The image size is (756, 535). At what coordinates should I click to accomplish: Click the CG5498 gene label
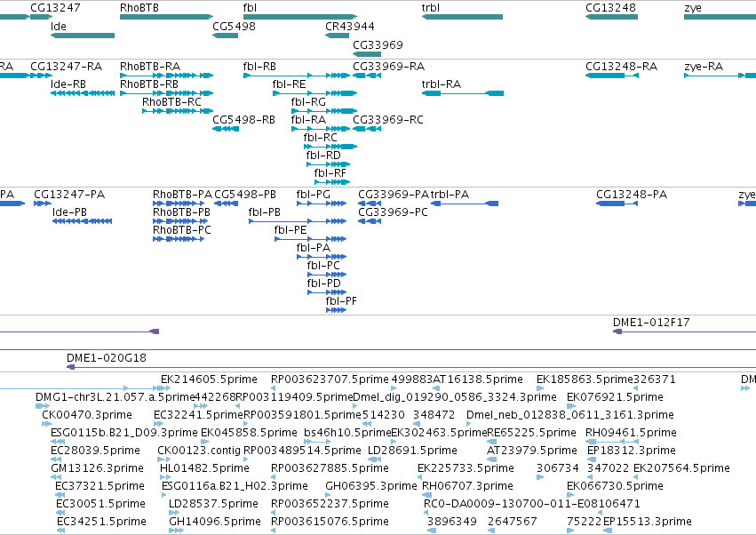click(234, 26)
